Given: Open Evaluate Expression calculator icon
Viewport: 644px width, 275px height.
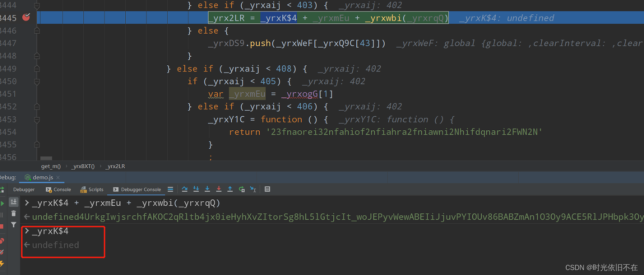Looking at the screenshot, I should click(267, 189).
